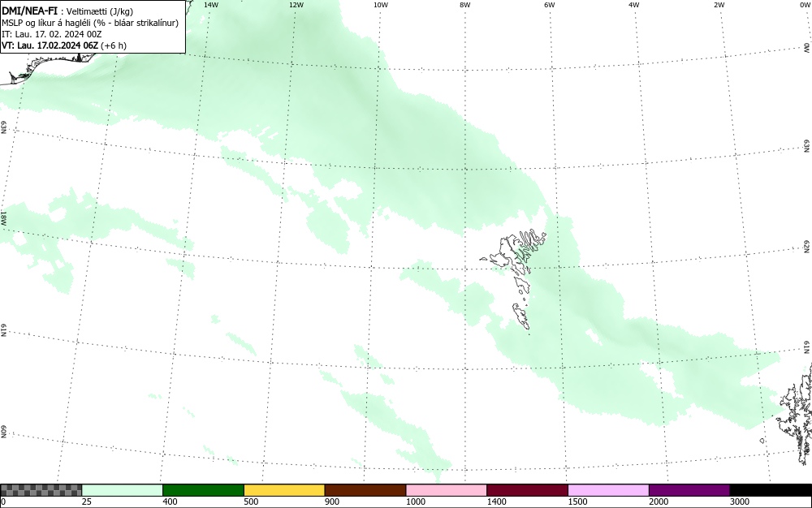The height and width of the screenshot is (508, 812).
Task: Click the Shetland Islands coastline outline
Action: click(796, 414)
